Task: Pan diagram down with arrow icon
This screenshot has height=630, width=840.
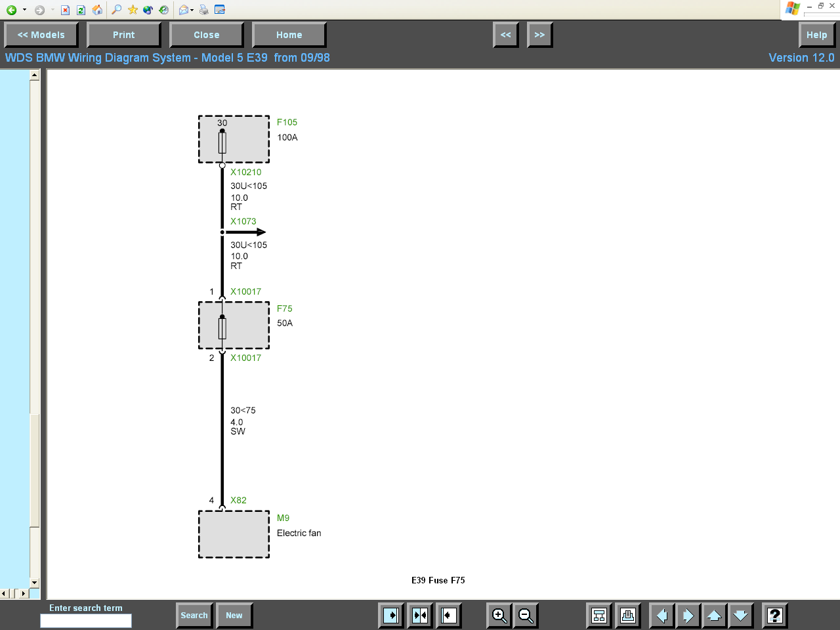Action: [740, 616]
